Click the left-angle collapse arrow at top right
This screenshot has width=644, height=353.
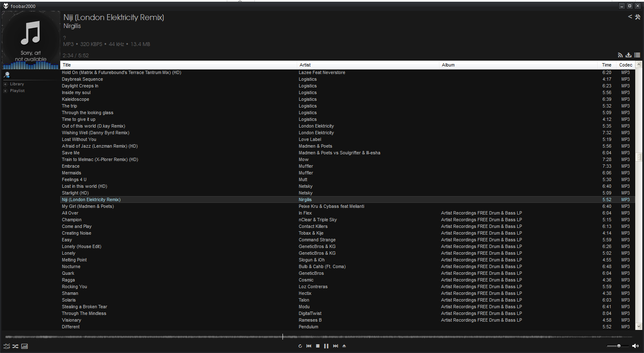(630, 17)
